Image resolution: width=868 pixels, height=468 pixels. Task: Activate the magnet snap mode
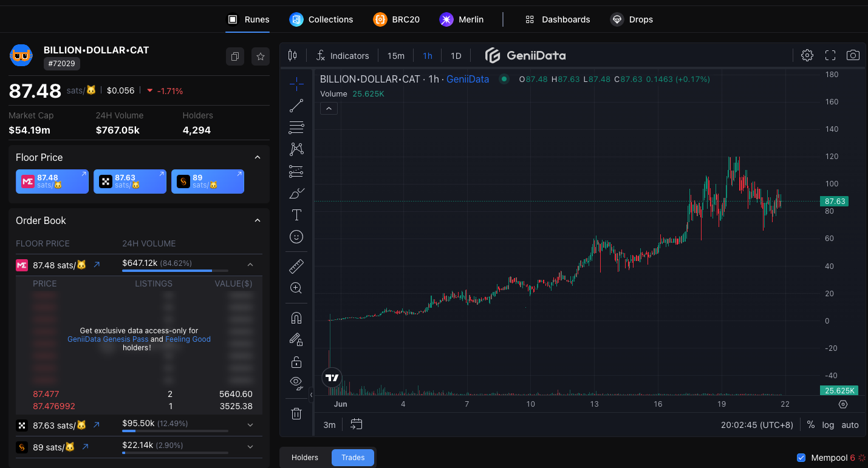point(296,317)
